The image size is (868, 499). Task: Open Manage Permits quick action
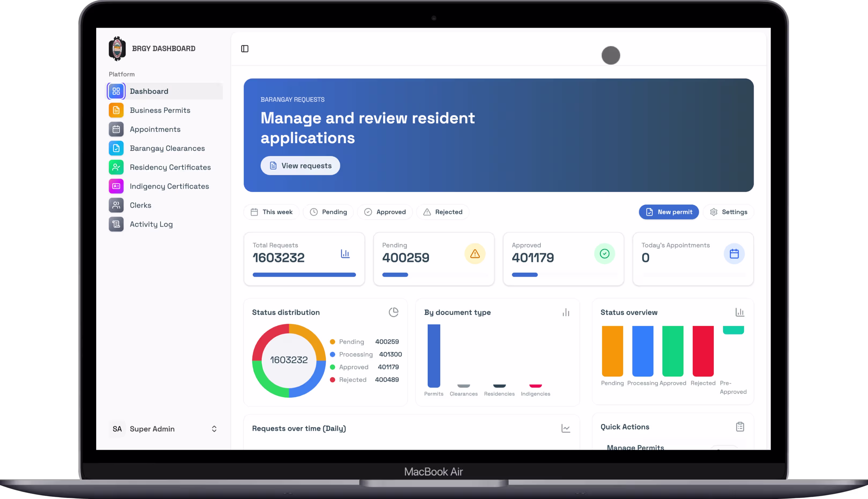click(635, 447)
